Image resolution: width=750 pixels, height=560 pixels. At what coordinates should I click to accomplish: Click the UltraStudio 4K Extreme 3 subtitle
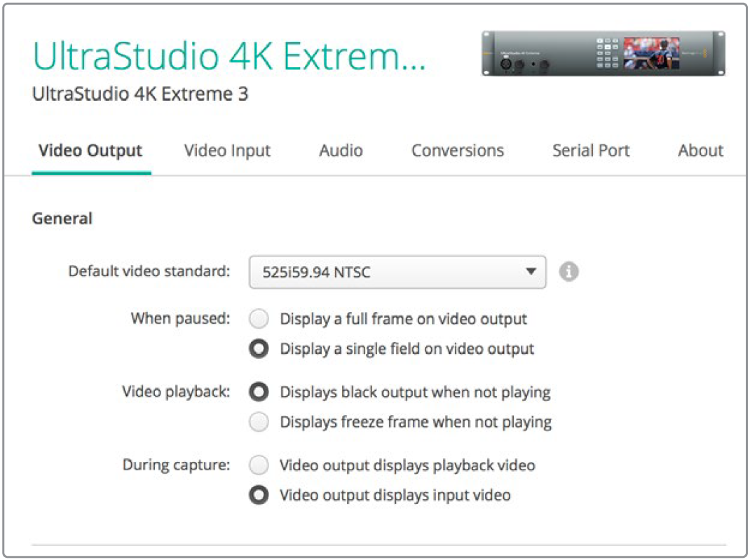[140, 94]
